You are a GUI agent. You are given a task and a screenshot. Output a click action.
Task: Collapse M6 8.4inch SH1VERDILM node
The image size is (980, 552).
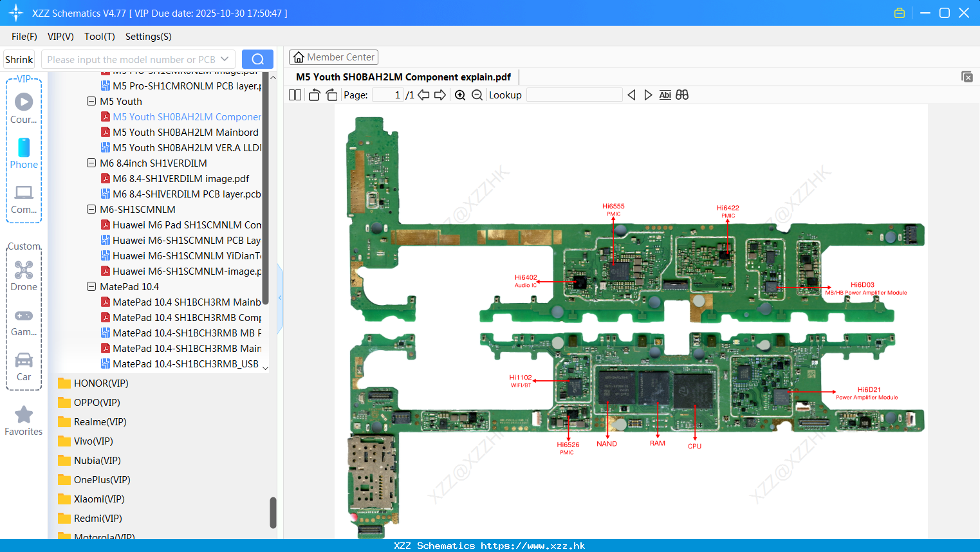[91, 163]
